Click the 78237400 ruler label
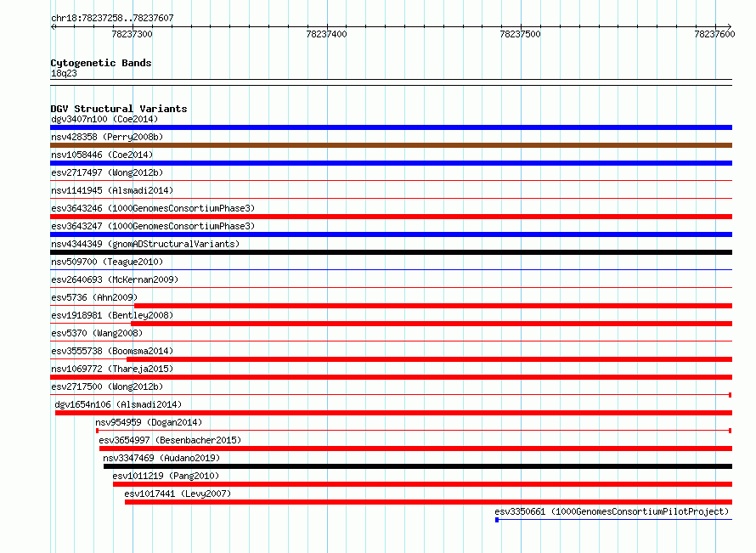 pos(326,34)
